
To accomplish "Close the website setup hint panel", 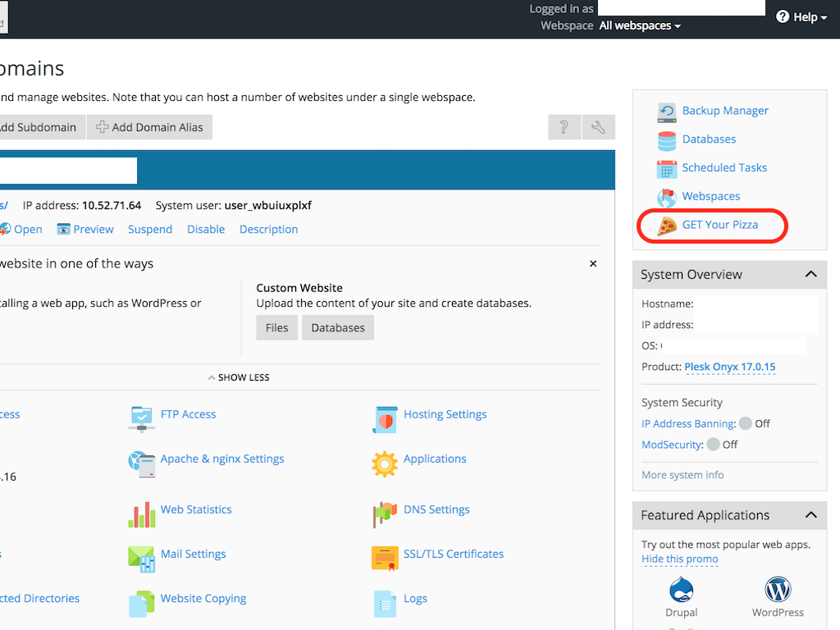I will [593, 264].
